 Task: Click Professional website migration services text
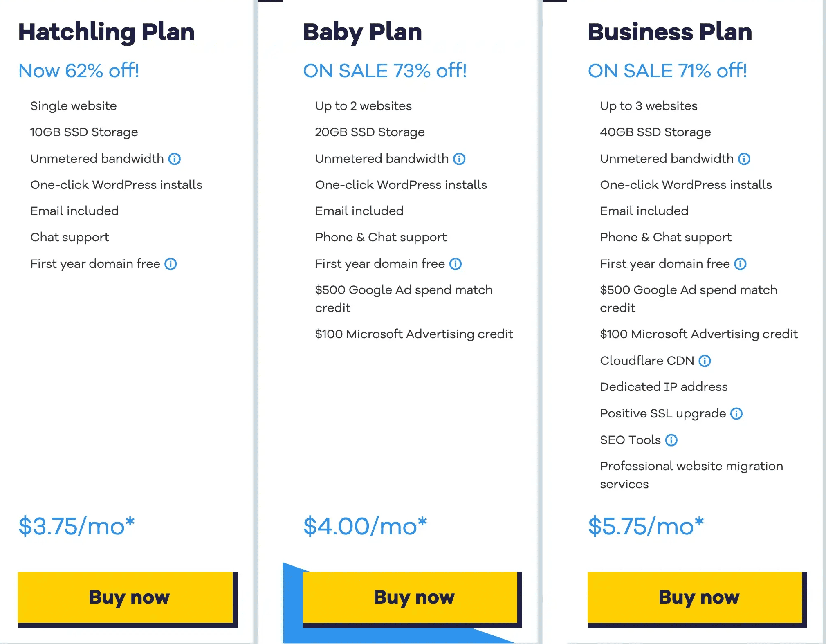691,475
